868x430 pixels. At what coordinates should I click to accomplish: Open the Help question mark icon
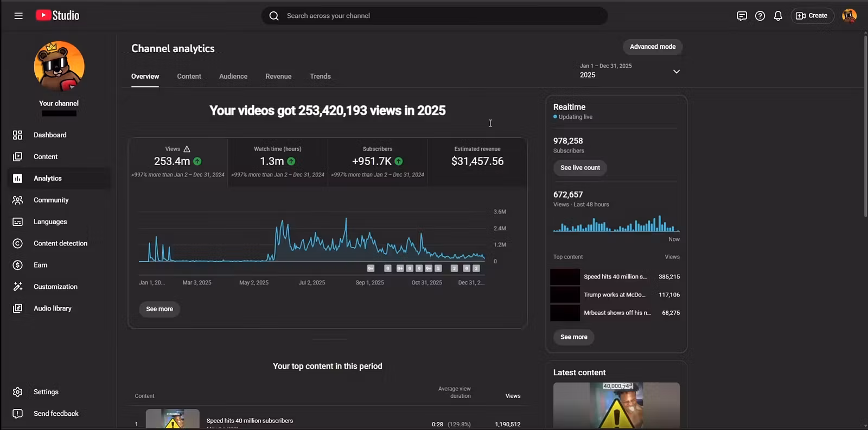click(x=760, y=16)
